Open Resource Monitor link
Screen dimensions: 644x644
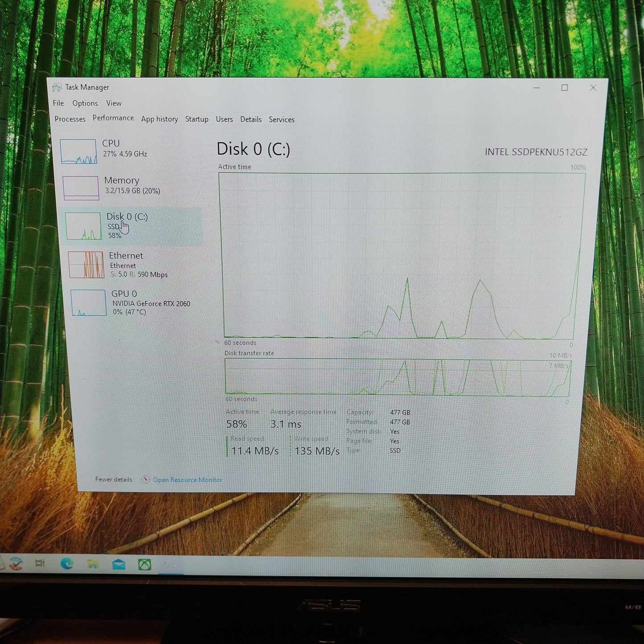click(187, 480)
